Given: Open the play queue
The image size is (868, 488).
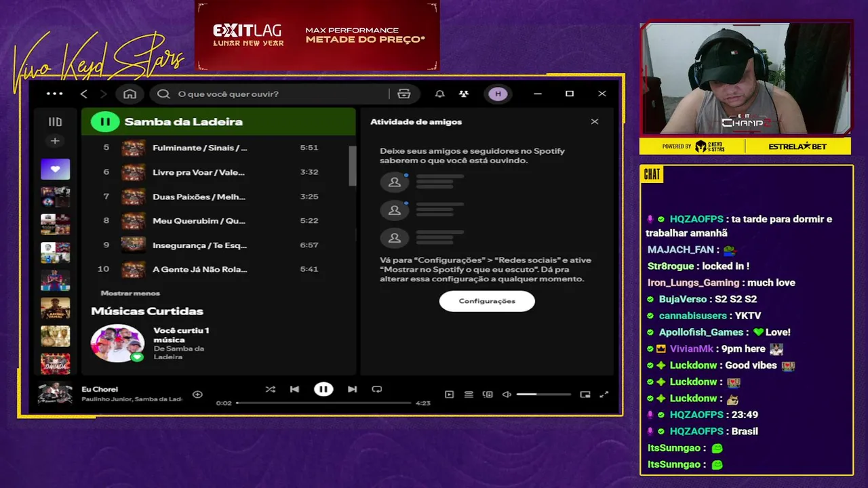Looking at the screenshot, I should click(x=469, y=394).
